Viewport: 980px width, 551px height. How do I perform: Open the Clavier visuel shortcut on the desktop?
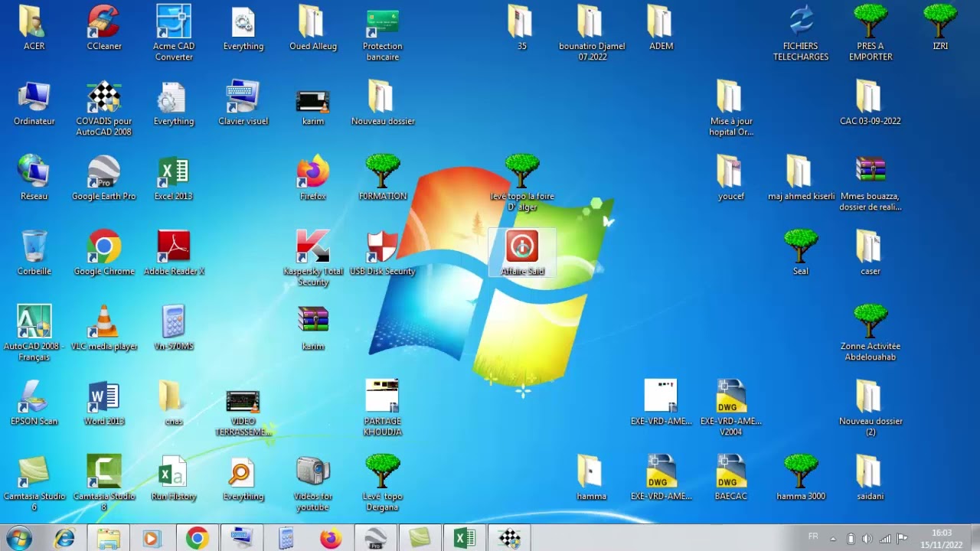[243, 103]
